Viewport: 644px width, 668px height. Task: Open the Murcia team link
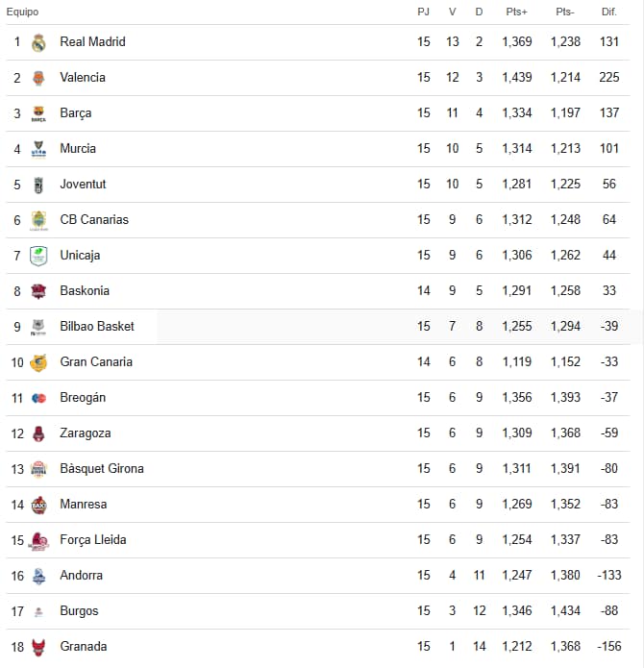[78, 149]
